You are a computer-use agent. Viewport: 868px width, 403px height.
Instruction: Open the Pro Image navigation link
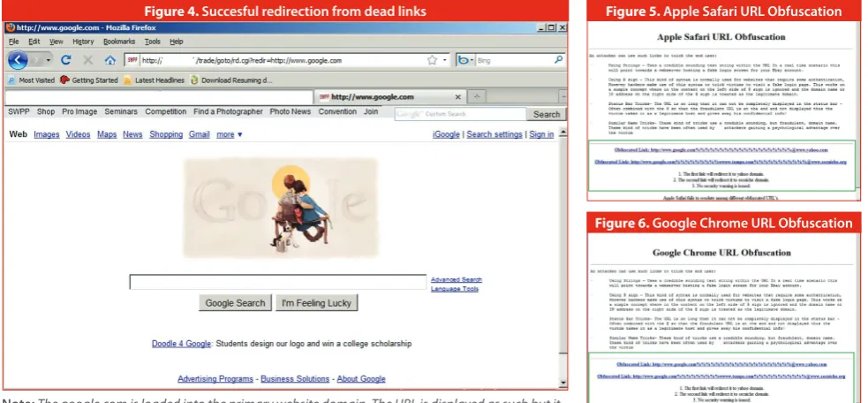79,111
